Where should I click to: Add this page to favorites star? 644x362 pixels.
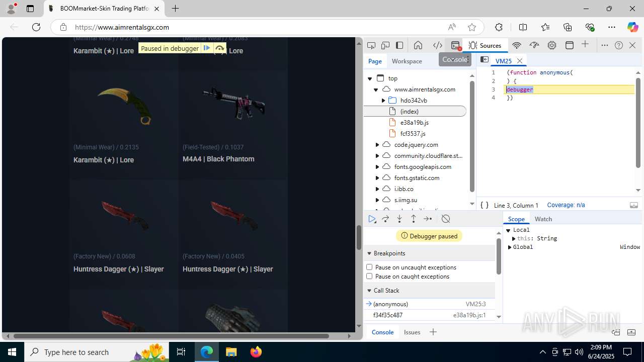[471, 27]
